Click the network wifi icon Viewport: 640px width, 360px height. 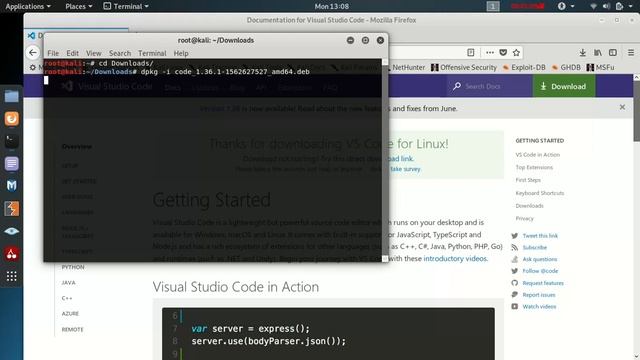[x=593, y=6]
